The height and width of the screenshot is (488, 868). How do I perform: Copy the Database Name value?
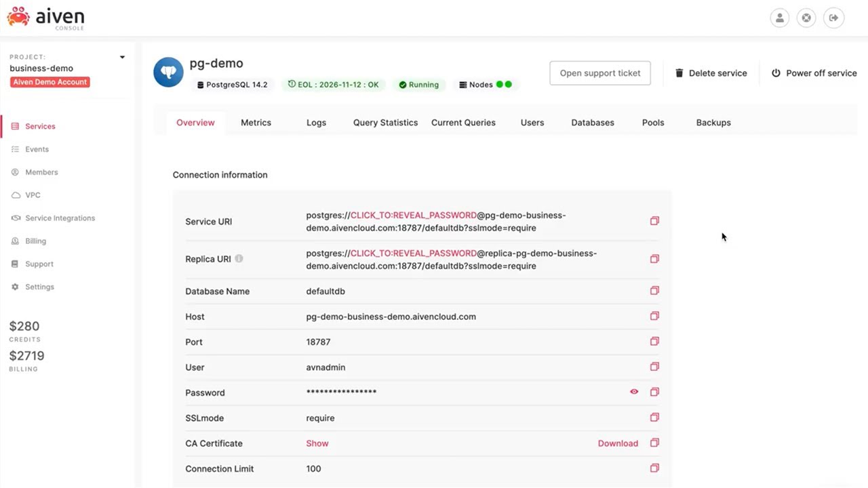[654, 291]
